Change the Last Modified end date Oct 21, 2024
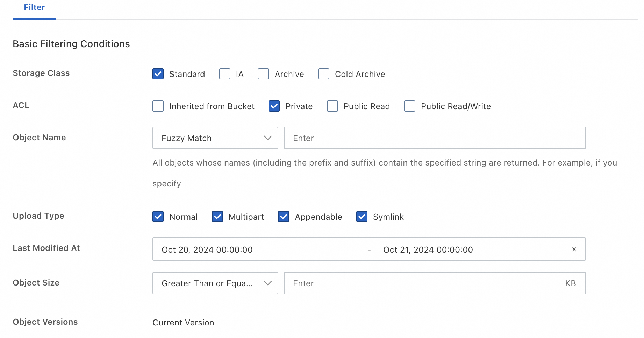 (x=428, y=249)
